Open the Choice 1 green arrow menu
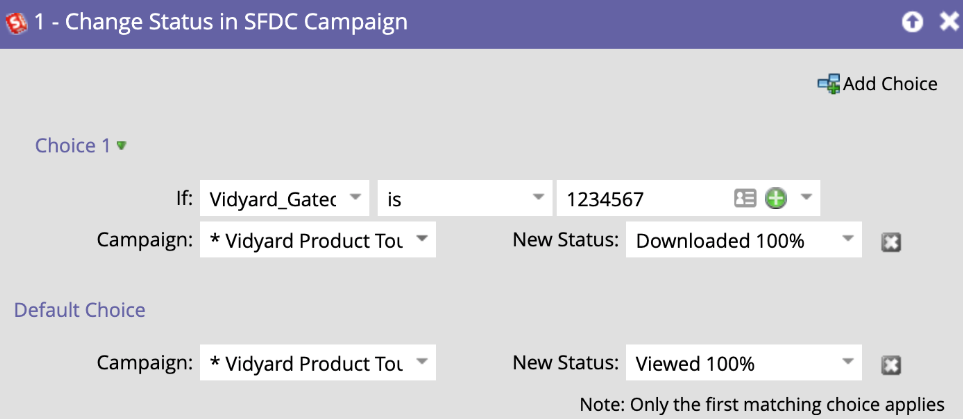 pos(122,146)
